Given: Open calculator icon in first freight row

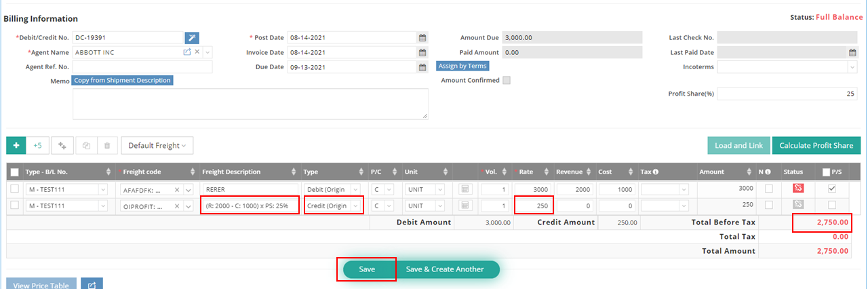Looking at the screenshot, I should (465, 189).
